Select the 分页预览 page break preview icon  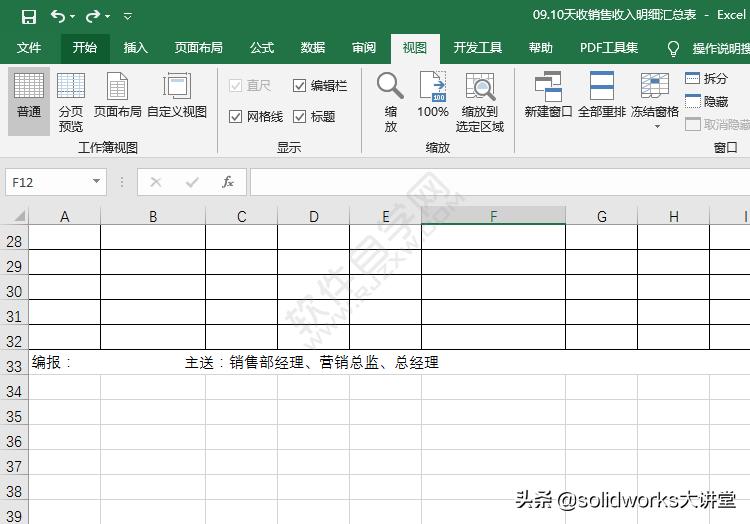tap(71, 101)
